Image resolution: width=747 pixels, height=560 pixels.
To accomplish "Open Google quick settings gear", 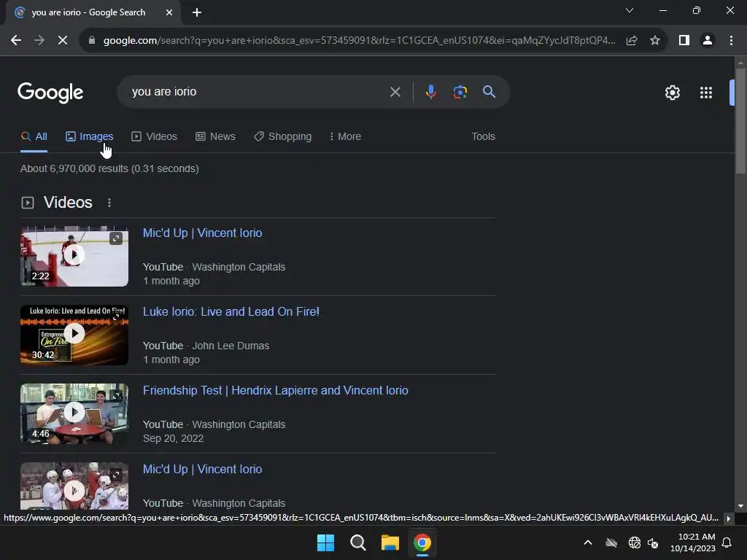I will 672,93.
